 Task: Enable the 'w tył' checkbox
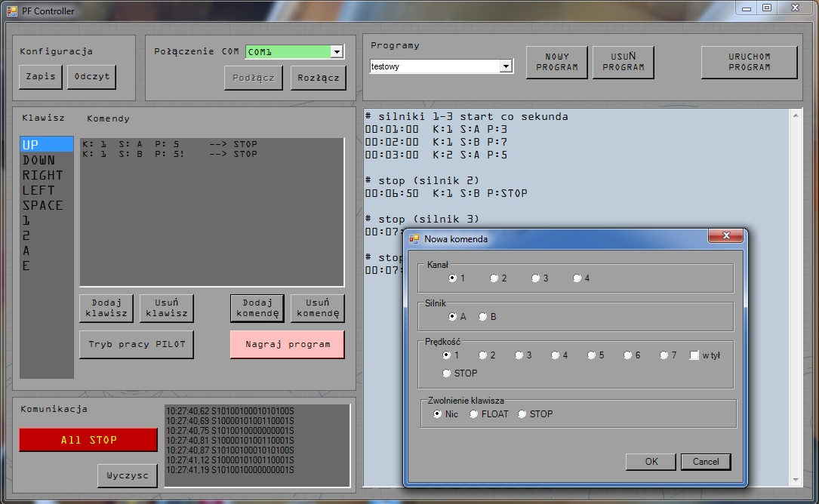pyautogui.click(x=694, y=355)
